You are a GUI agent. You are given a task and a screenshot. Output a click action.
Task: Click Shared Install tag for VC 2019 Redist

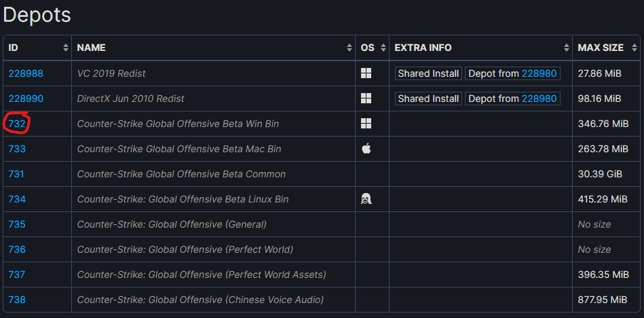click(x=428, y=73)
